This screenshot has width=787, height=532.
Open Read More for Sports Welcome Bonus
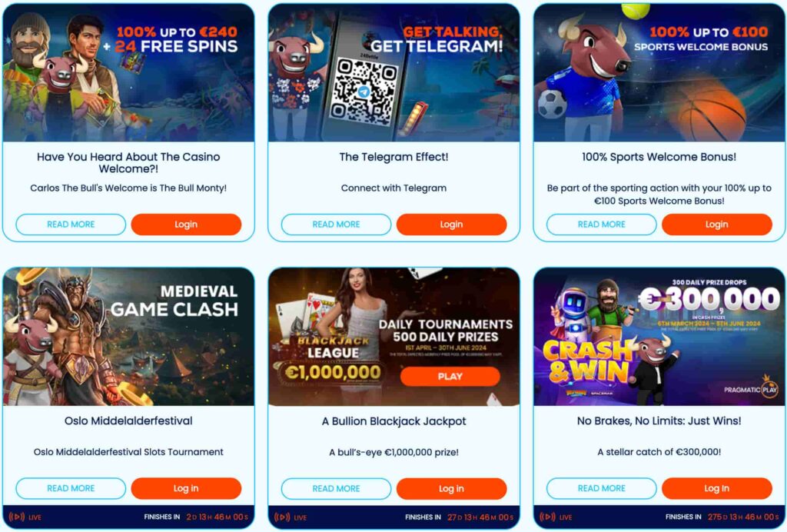[x=601, y=224]
